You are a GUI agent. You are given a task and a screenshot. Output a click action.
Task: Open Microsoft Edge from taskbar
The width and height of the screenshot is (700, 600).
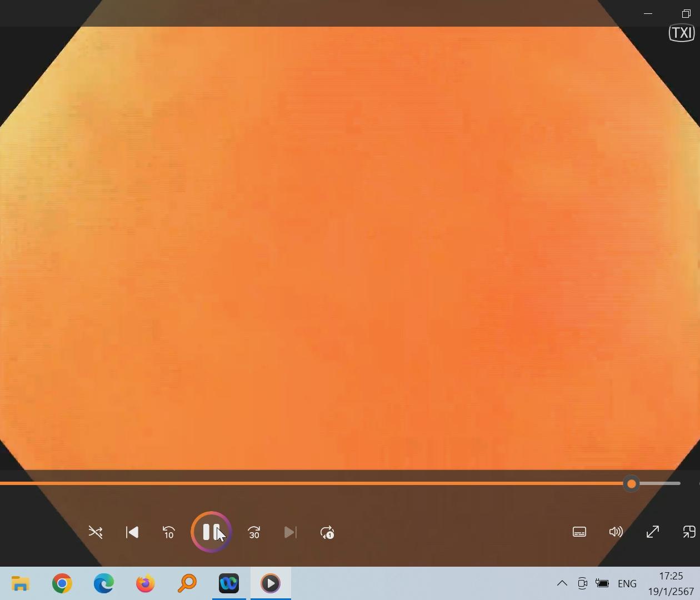(104, 583)
